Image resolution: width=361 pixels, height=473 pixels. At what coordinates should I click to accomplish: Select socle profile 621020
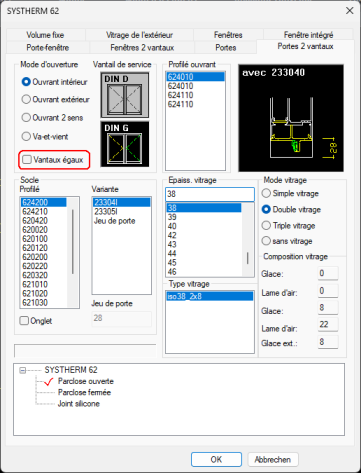pyautogui.click(x=44, y=293)
